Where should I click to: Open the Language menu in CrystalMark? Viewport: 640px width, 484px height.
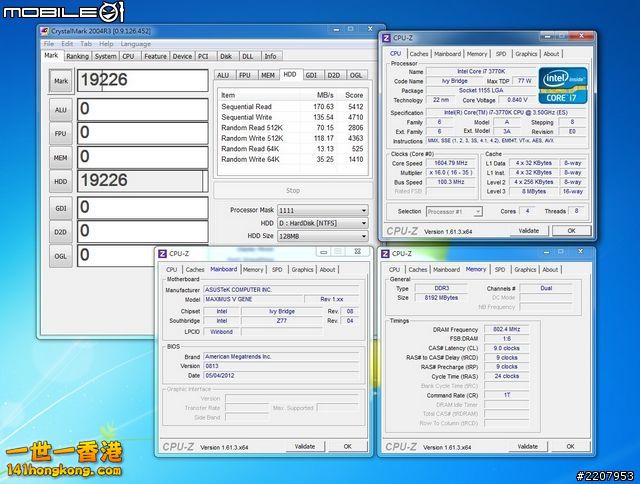tap(135, 44)
